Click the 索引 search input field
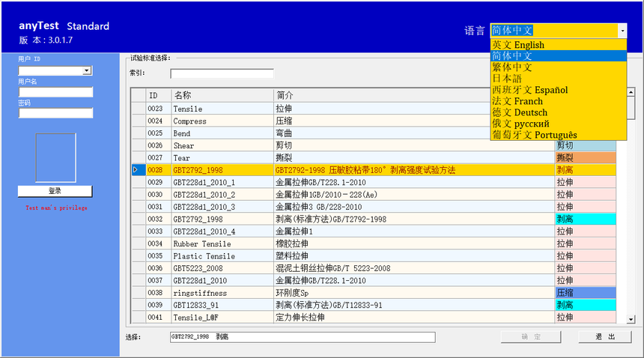This screenshot has height=358, width=644. tap(222, 73)
